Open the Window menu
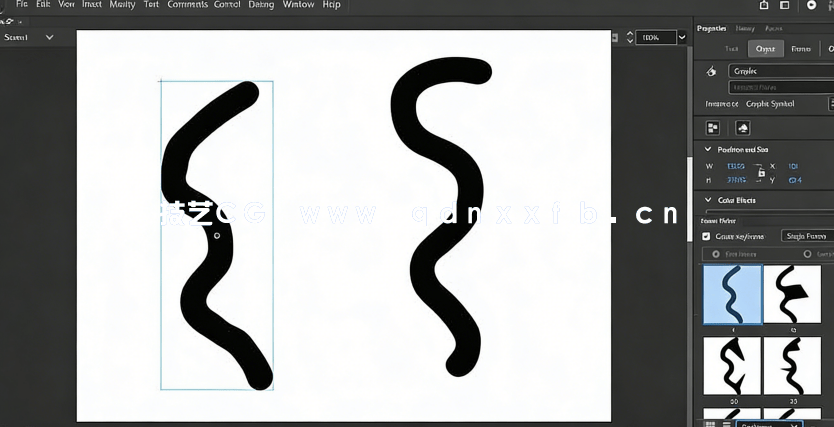834x427 pixels. point(298,4)
